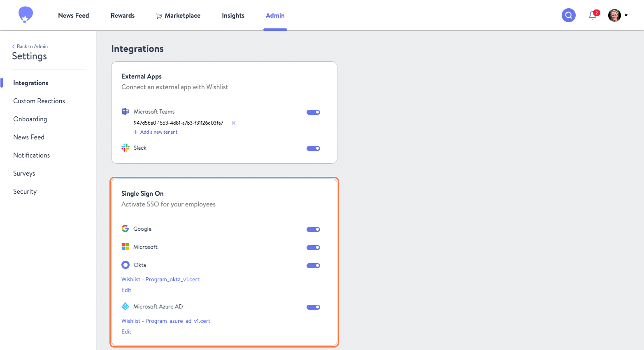Toggle the Slack integration switch

[313, 148]
